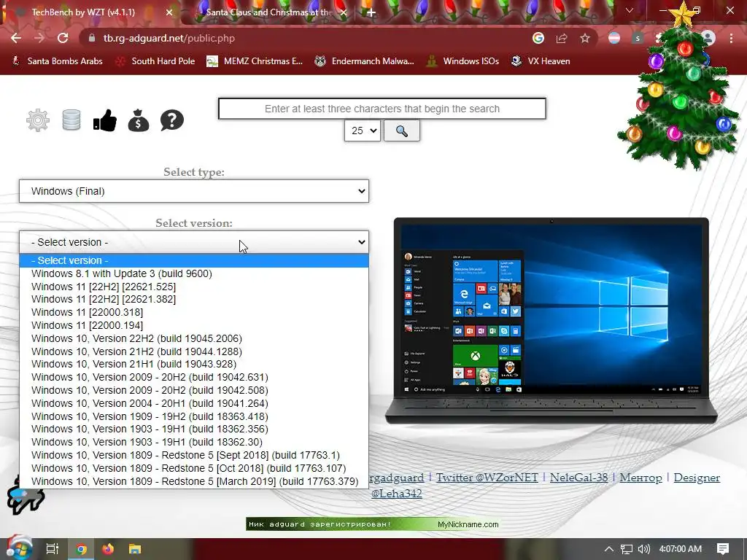Screen dimensions: 747x560
Task: Reload the page with refresh icon
Action: coord(63,38)
